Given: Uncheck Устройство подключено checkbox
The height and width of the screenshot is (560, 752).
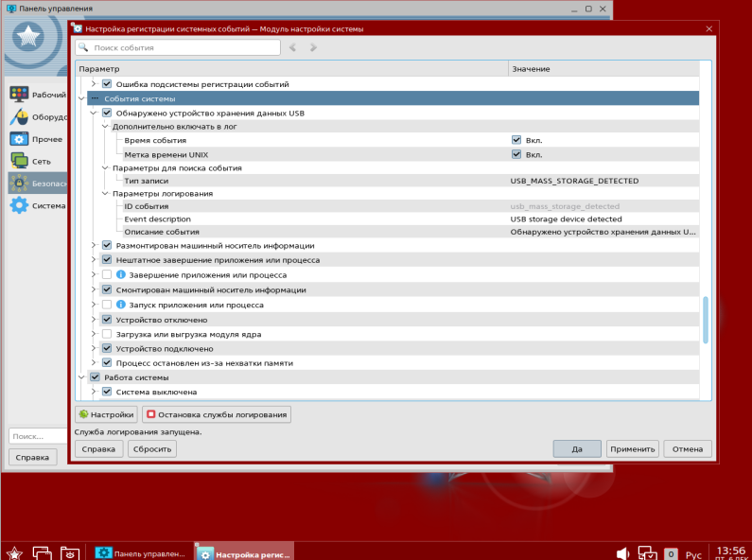Looking at the screenshot, I should pos(107,348).
